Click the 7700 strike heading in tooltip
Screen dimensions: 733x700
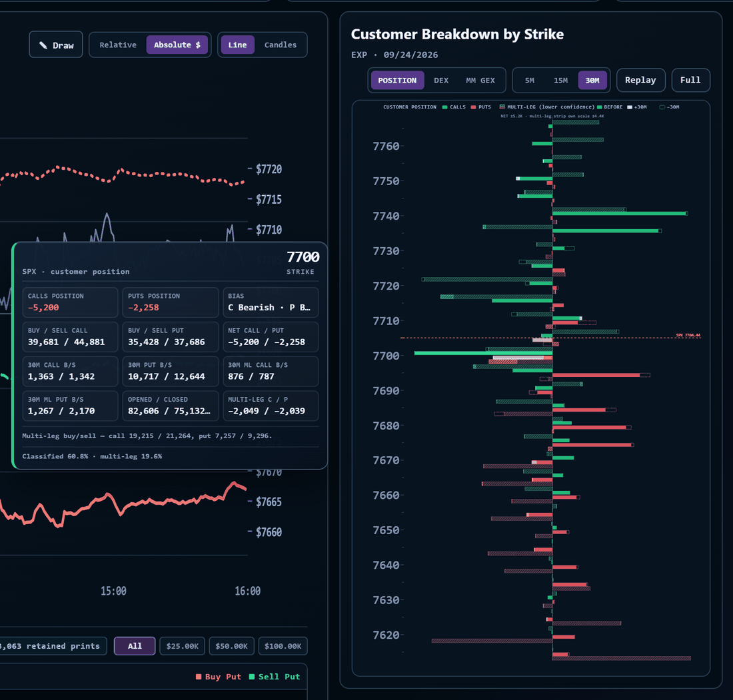point(303,257)
